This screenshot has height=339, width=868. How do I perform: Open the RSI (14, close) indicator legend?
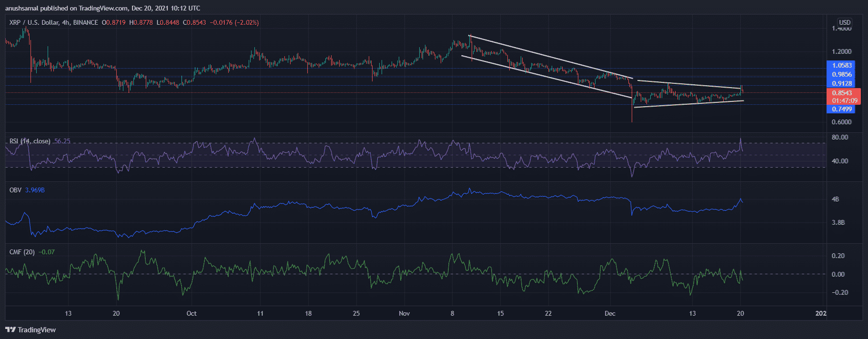(30, 141)
